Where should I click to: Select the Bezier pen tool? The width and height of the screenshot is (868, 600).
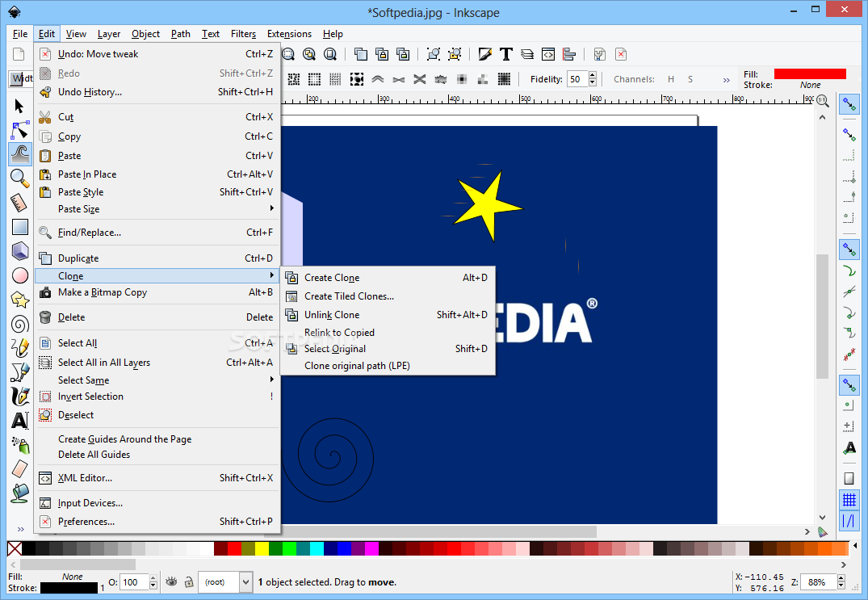pos(19,372)
